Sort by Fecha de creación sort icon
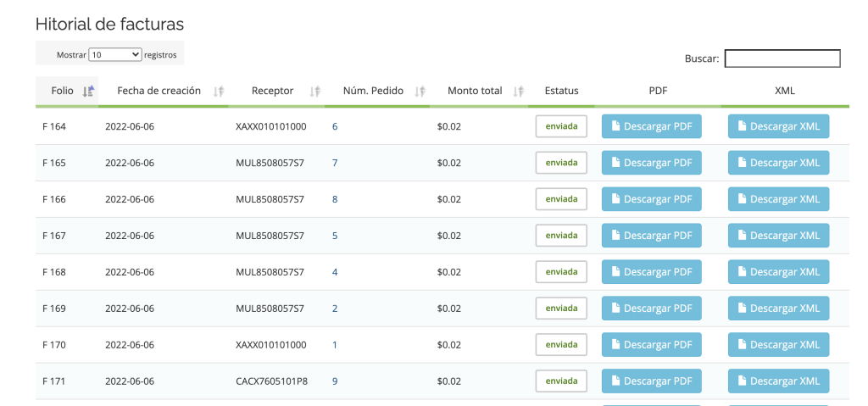Image resolution: width=868 pixels, height=406 pixels. click(219, 92)
